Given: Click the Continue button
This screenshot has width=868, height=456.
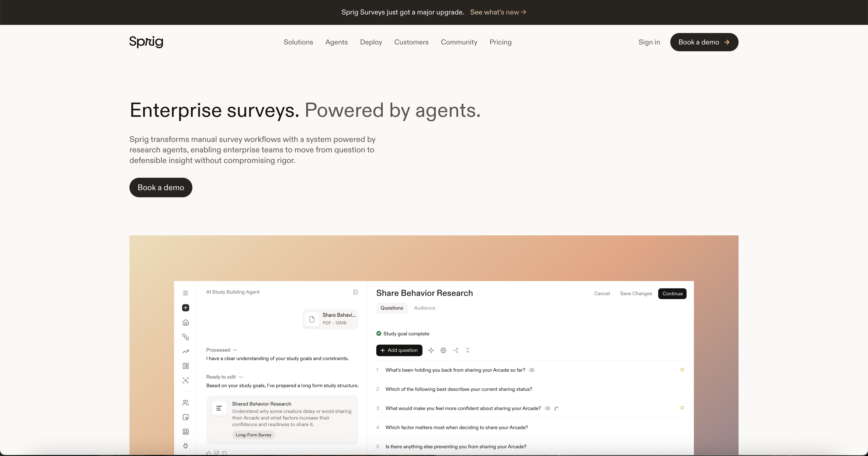Looking at the screenshot, I should coord(672,294).
